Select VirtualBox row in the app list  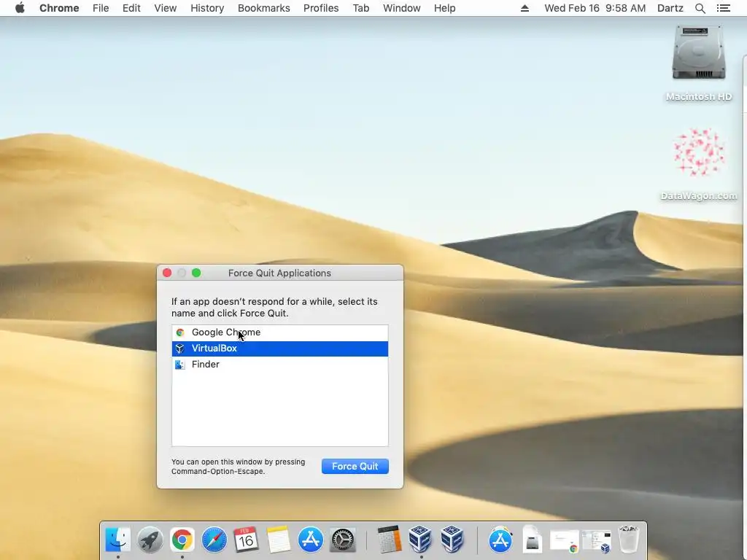279,349
